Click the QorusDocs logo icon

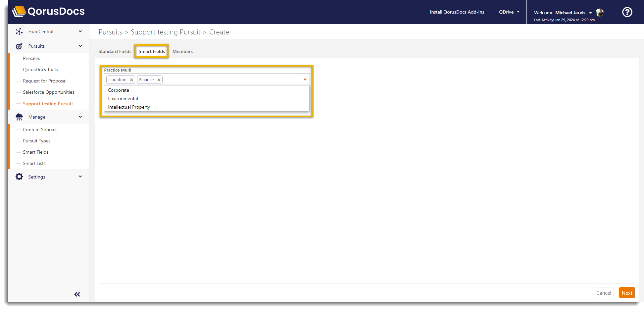click(x=19, y=12)
